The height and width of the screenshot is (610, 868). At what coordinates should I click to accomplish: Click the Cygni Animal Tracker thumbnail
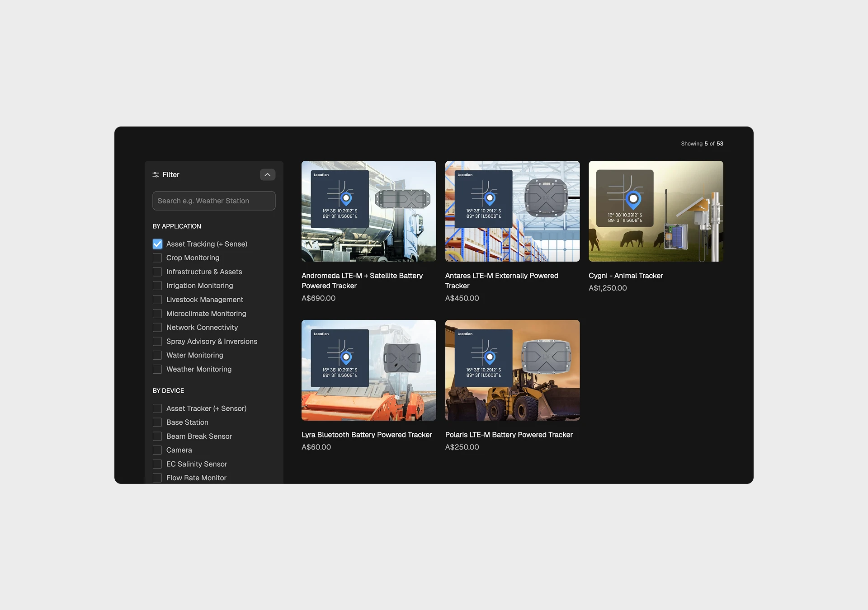(x=656, y=211)
